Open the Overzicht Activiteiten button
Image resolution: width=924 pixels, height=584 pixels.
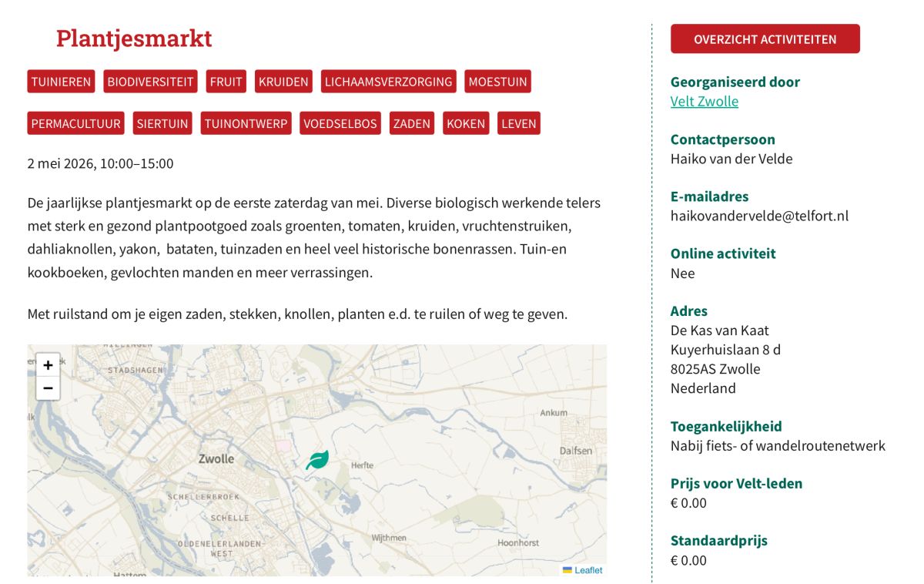[765, 39]
